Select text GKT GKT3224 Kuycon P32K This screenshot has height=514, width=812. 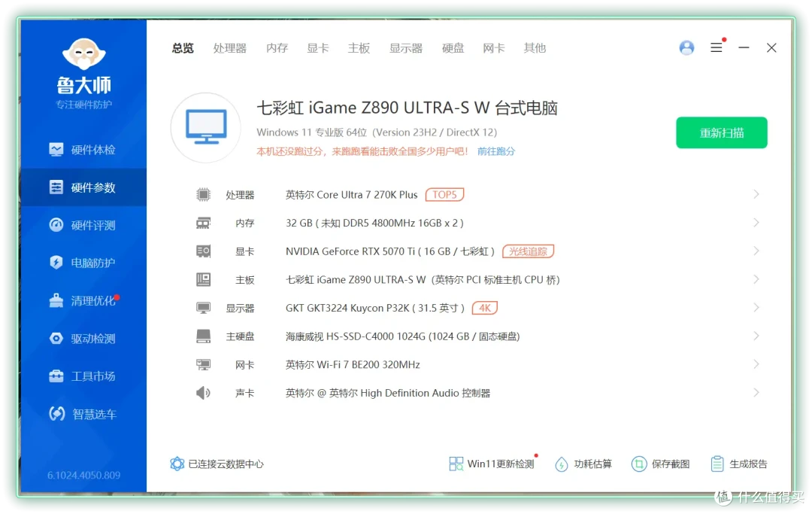pyautogui.click(x=347, y=308)
